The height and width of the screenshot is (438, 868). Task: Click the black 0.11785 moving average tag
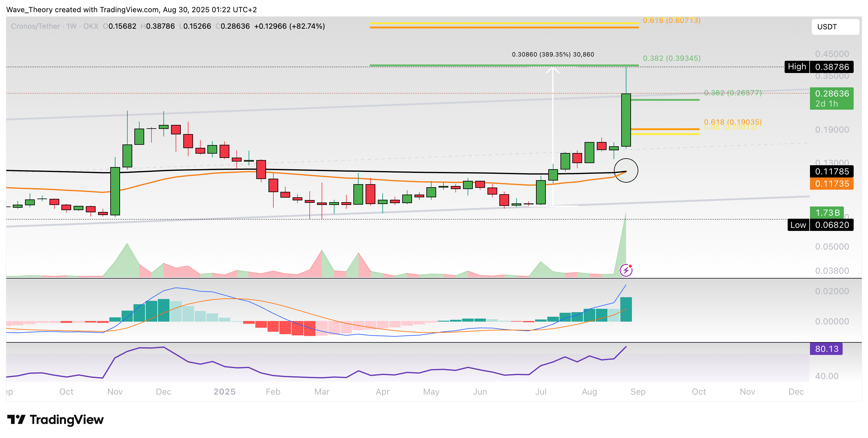coord(831,171)
